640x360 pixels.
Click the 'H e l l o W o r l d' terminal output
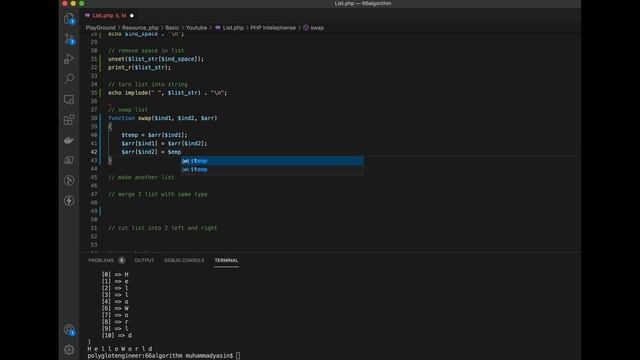point(120,349)
